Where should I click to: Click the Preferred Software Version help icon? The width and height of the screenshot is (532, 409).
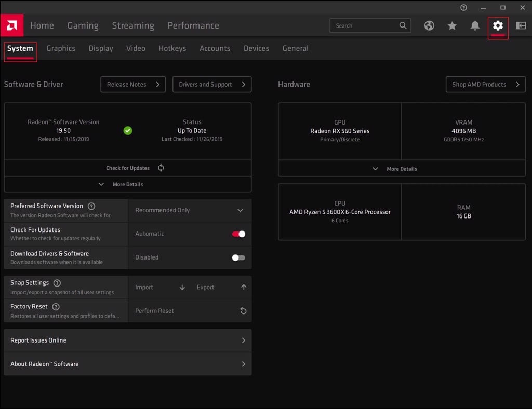tap(91, 206)
